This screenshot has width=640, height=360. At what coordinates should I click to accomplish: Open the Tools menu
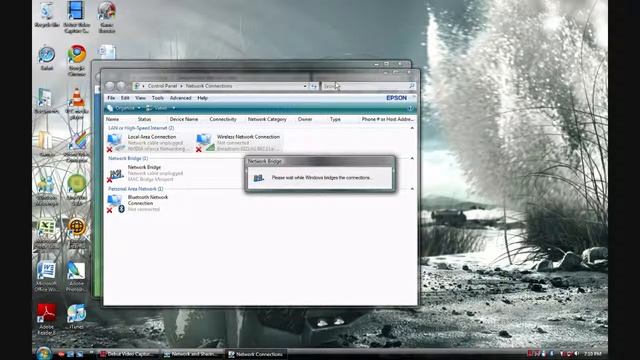coord(158,98)
